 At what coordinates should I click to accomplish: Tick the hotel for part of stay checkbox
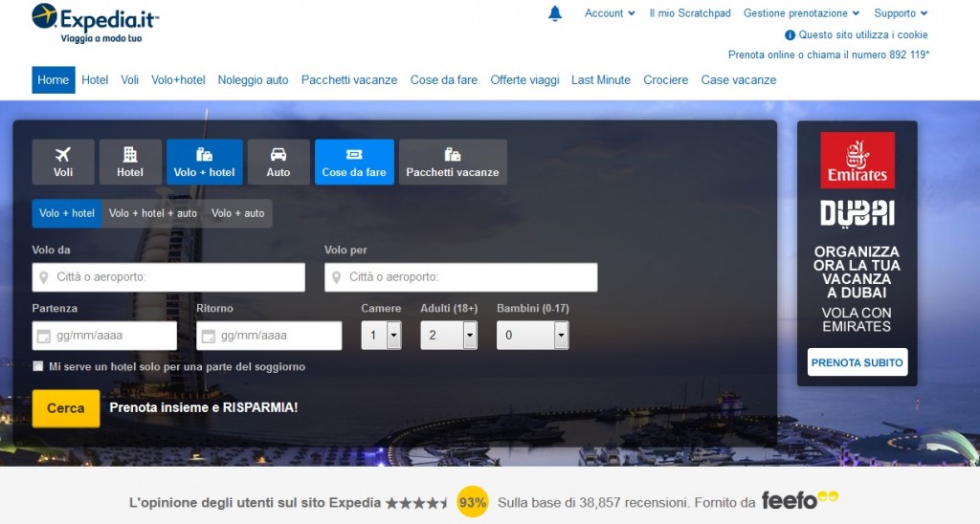coord(38,366)
